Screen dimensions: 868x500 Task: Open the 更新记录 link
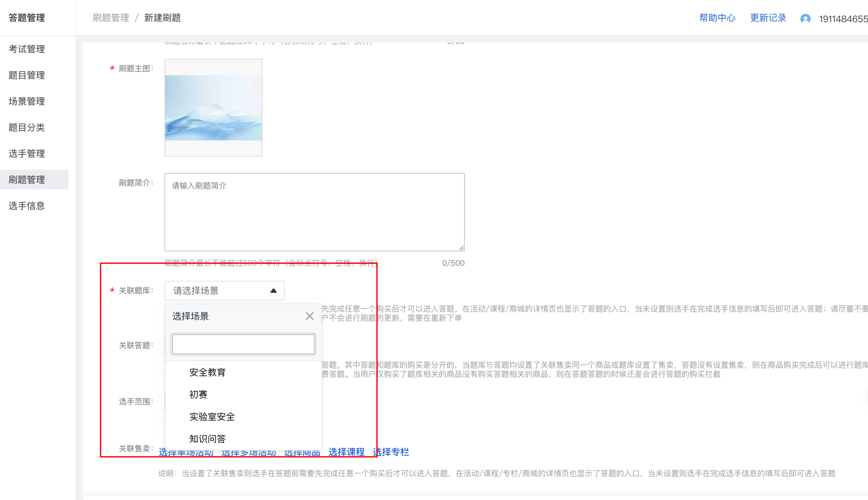click(x=768, y=18)
